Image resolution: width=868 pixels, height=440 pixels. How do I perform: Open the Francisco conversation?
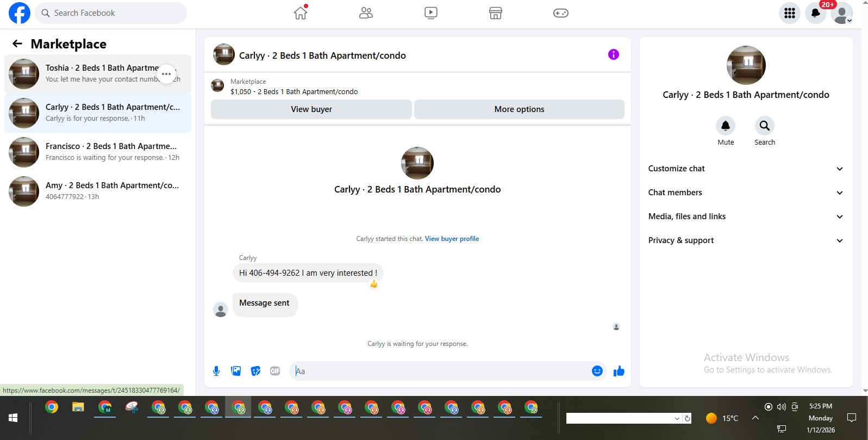pos(98,152)
